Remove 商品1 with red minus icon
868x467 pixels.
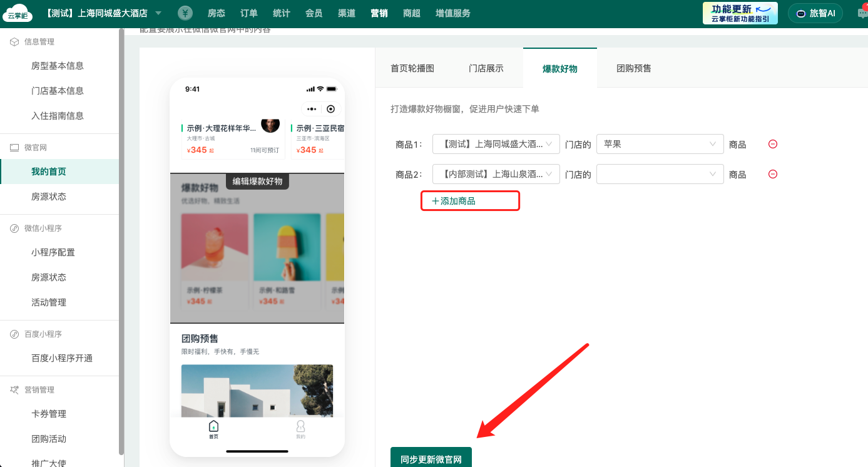click(773, 144)
